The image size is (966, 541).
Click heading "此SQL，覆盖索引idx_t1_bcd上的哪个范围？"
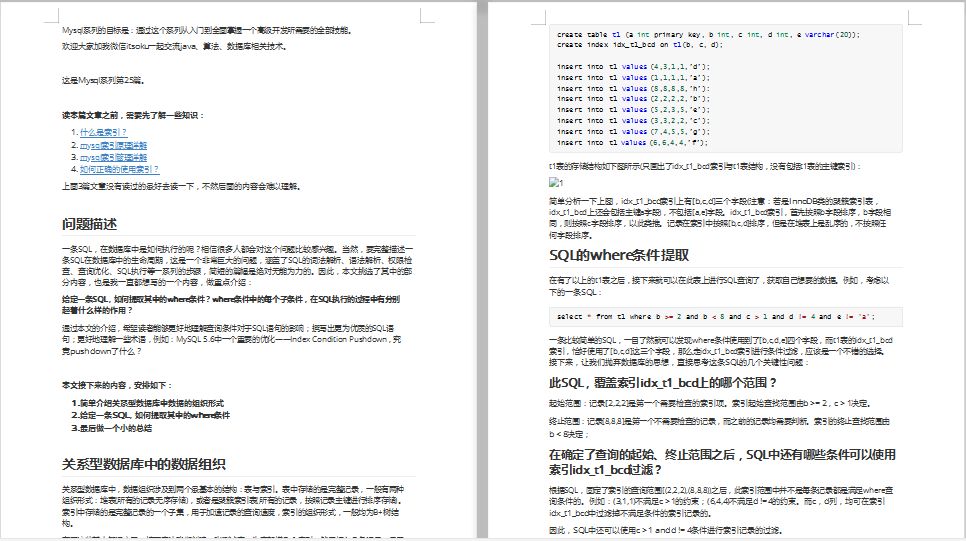(663, 383)
